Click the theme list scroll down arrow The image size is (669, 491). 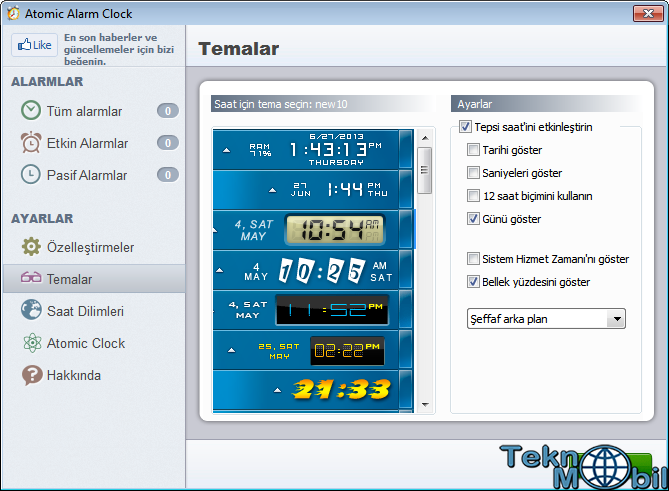[425, 404]
